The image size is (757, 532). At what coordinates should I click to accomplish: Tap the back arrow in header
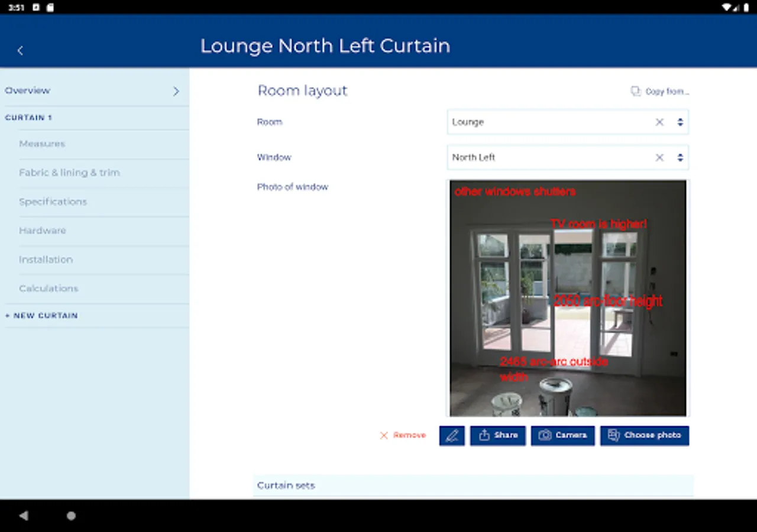tap(20, 51)
